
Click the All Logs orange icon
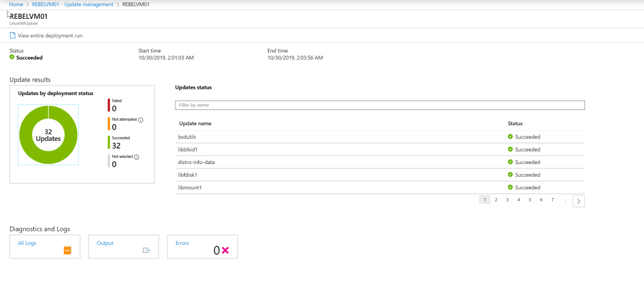pyautogui.click(x=67, y=250)
